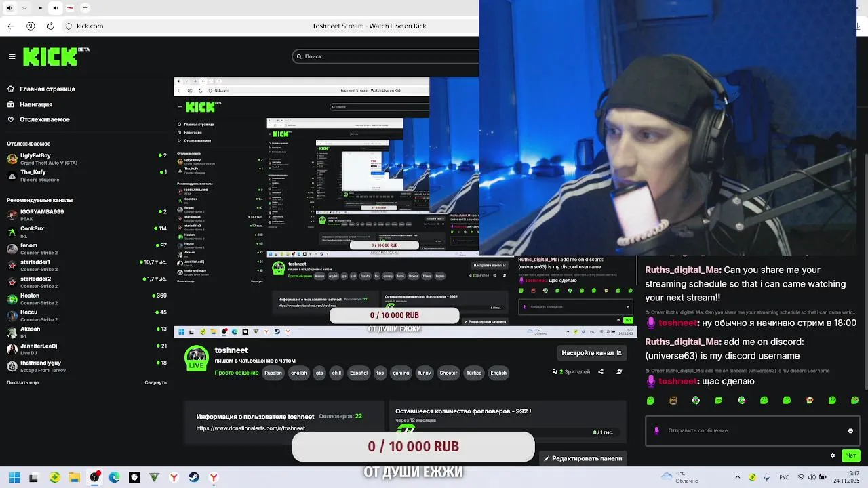
Task: Click the Отслеживаемое heart icon
Action: (x=11, y=119)
